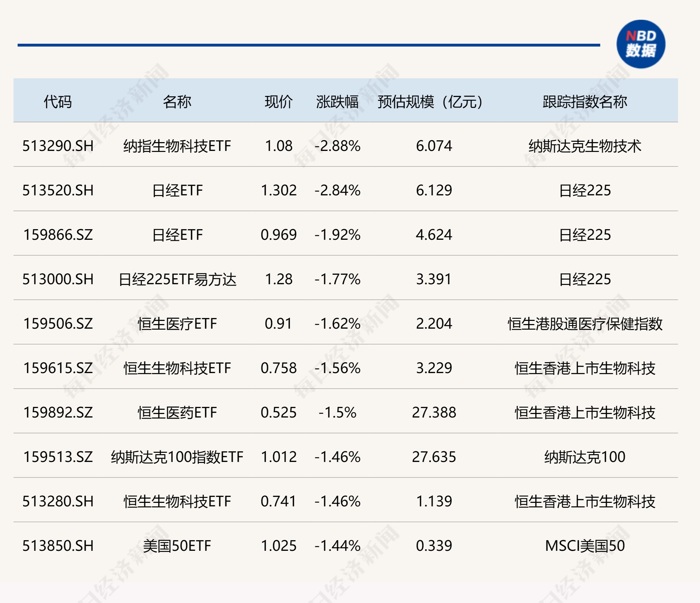Click price value 1.302

278,190
